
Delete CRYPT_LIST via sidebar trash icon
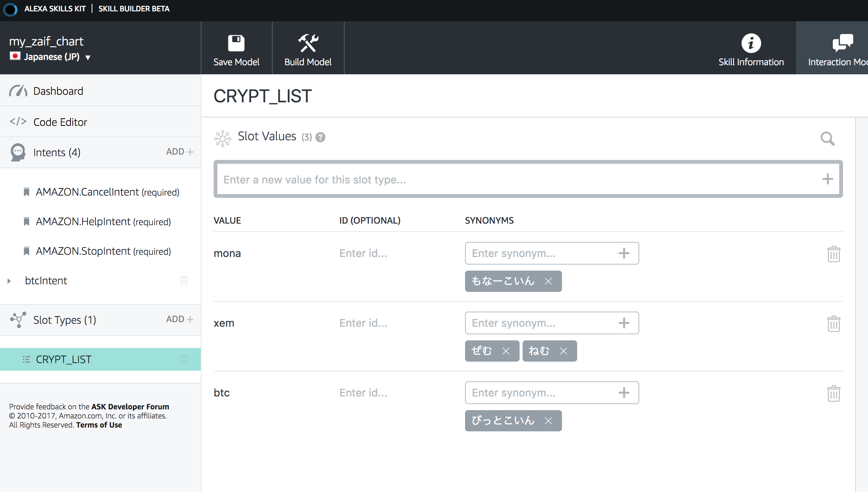click(184, 359)
